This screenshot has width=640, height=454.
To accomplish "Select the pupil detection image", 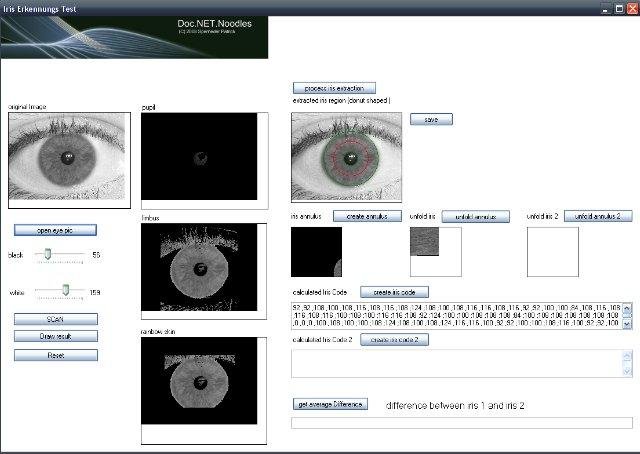I will pos(204,161).
